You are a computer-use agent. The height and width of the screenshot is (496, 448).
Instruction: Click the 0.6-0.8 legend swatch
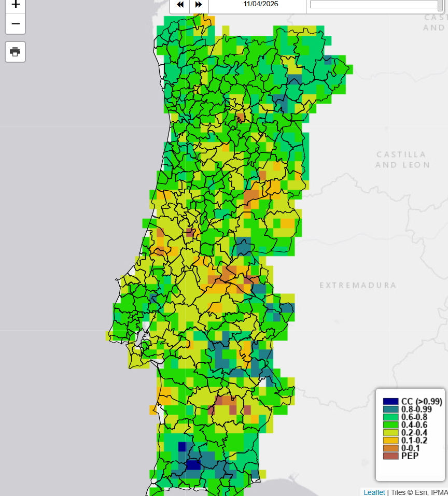point(390,417)
